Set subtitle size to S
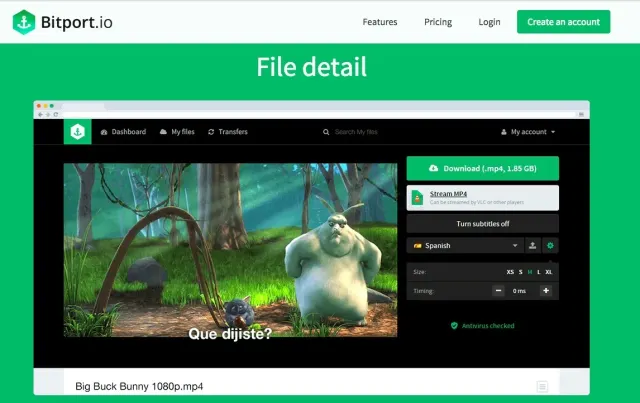640x403 pixels. 520,272
